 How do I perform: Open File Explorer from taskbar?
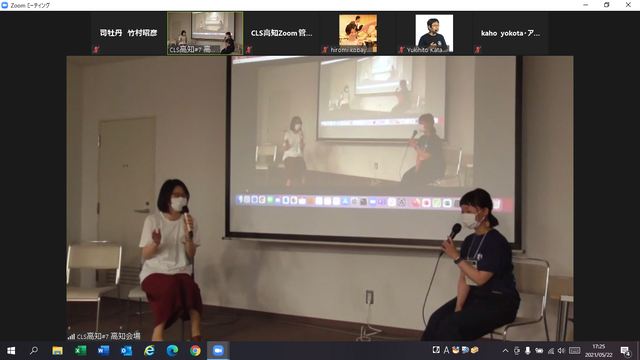click(x=57, y=351)
